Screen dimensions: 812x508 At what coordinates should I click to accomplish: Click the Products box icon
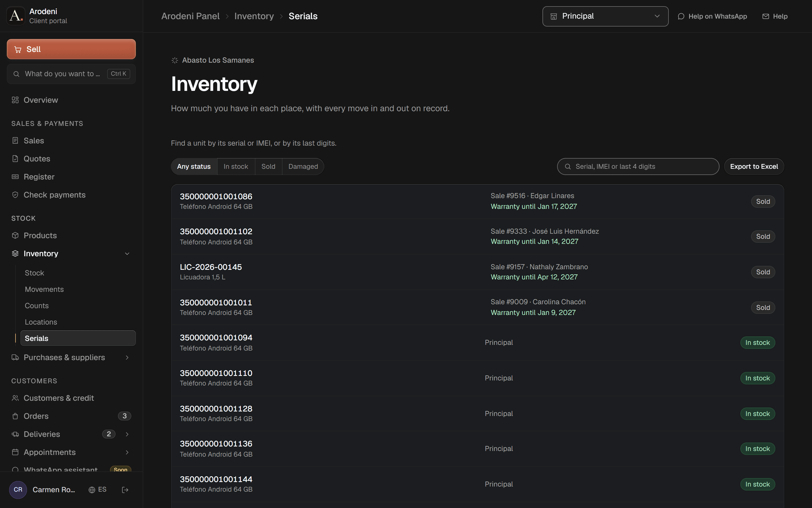(x=15, y=236)
